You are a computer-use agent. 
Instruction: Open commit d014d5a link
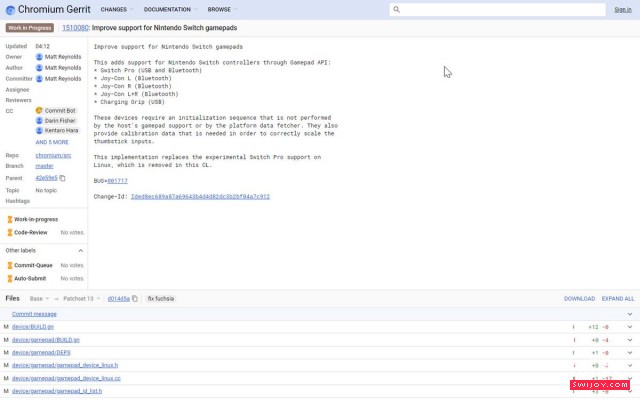pos(118,299)
